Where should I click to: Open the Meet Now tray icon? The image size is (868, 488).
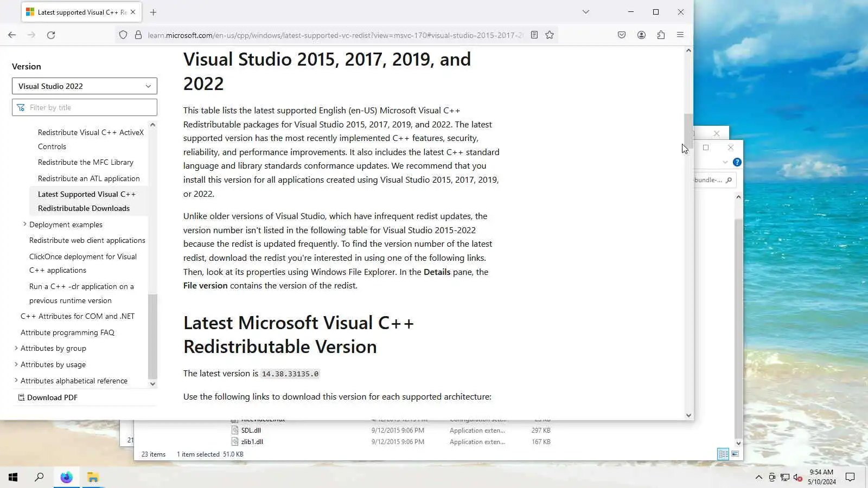coord(772,477)
